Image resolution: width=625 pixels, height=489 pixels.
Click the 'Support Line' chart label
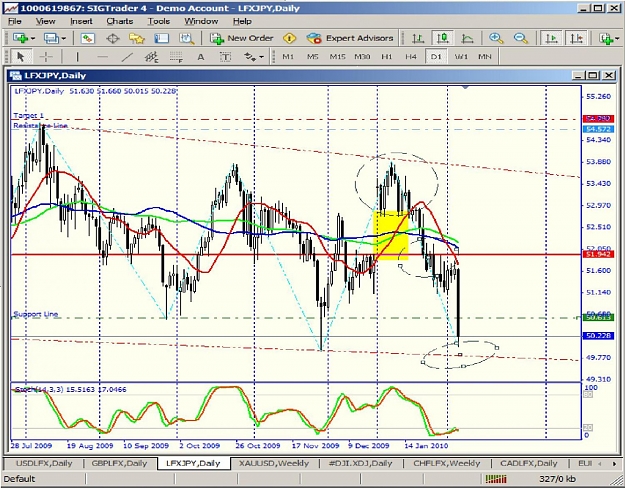(x=36, y=314)
